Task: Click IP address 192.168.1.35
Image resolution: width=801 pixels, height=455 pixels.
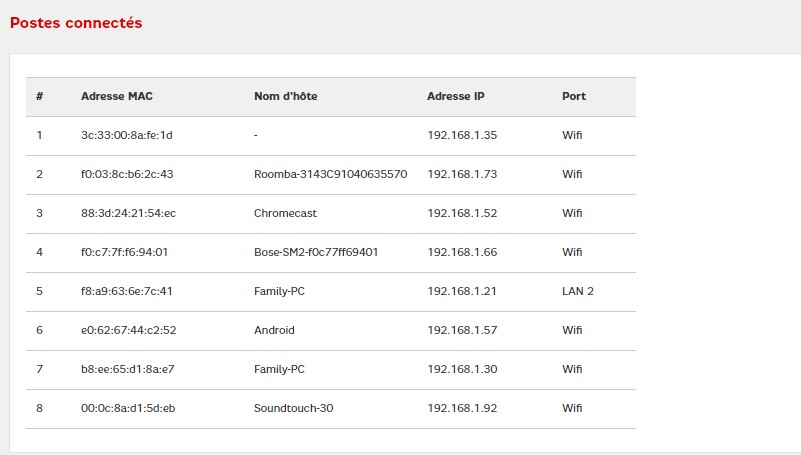Action: click(462, 135)
